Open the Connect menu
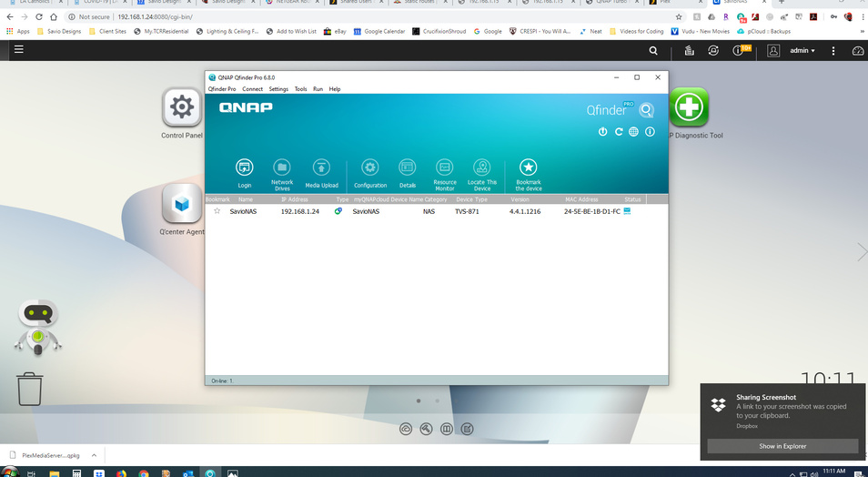Screen dimensions: 868x477 point(252,88)
